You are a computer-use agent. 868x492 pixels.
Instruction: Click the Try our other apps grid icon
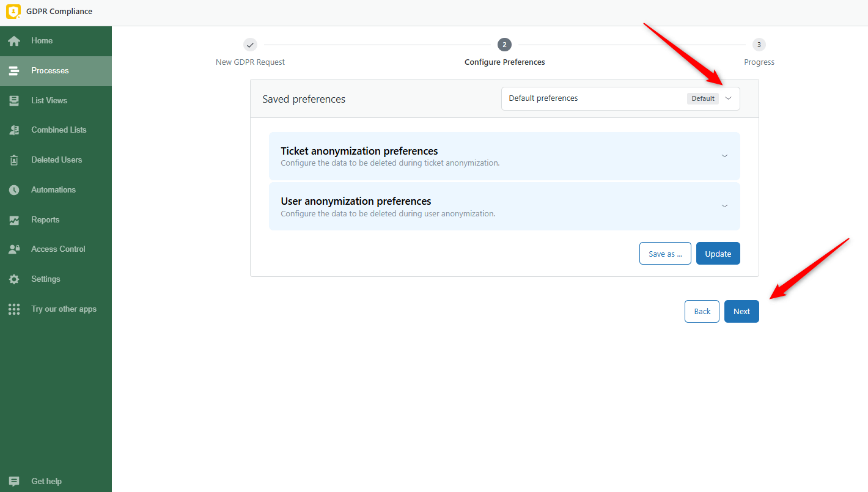(14, 309)
